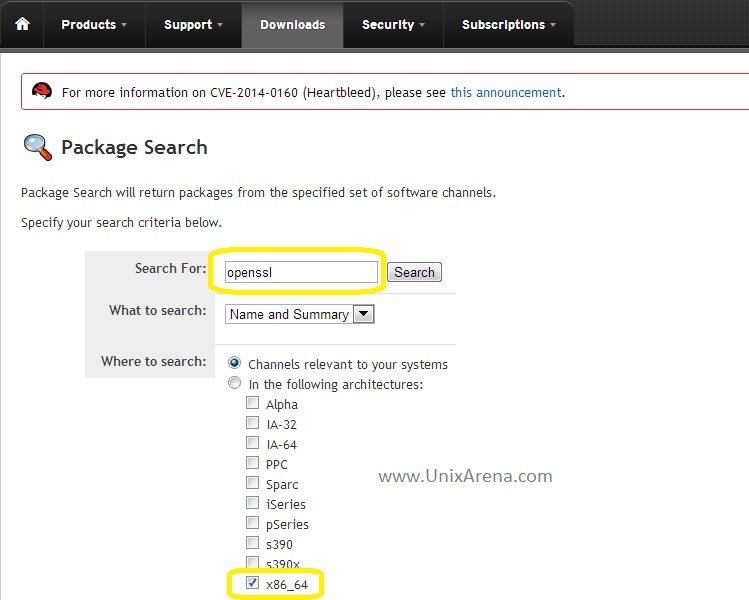Click the Search For text field
749x600 pixels.
click(x=301, y=272)
